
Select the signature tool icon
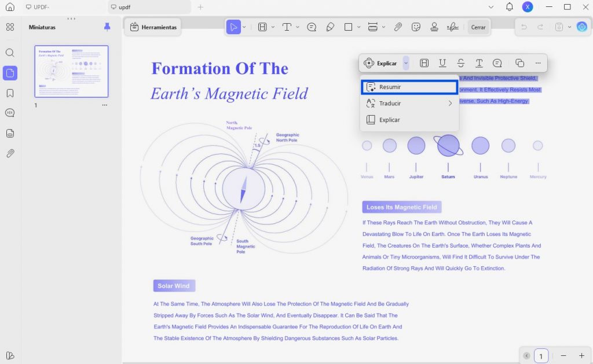point(452,27)
